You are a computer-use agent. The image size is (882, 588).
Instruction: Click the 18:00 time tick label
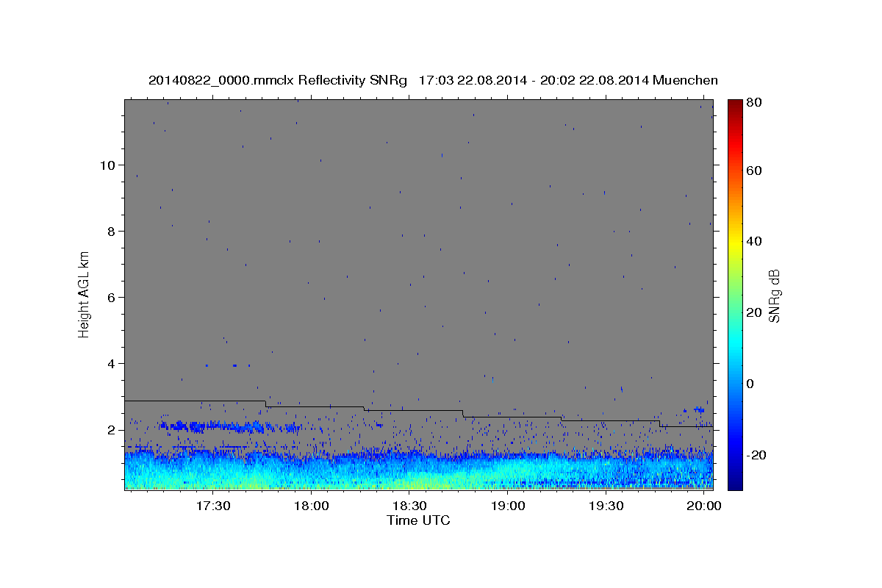coord(312,507)
